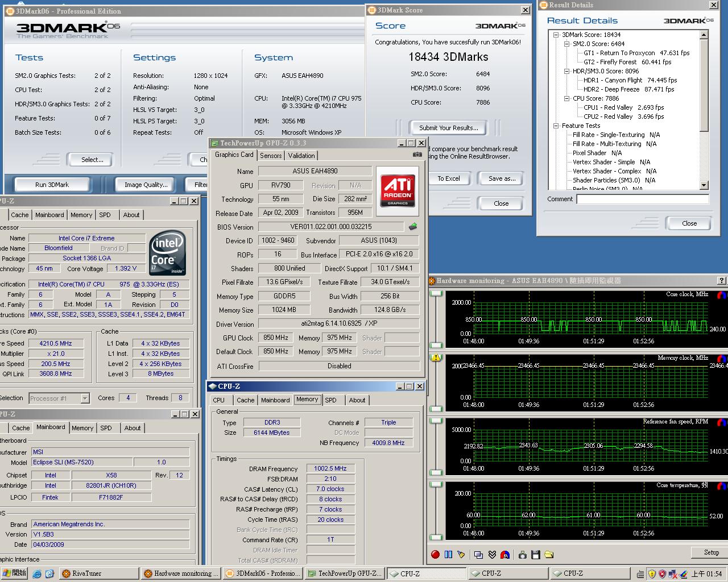Pause the hardware monitoring graphs
Viewport: 728px width, 582px height.
tap(448, 554)
